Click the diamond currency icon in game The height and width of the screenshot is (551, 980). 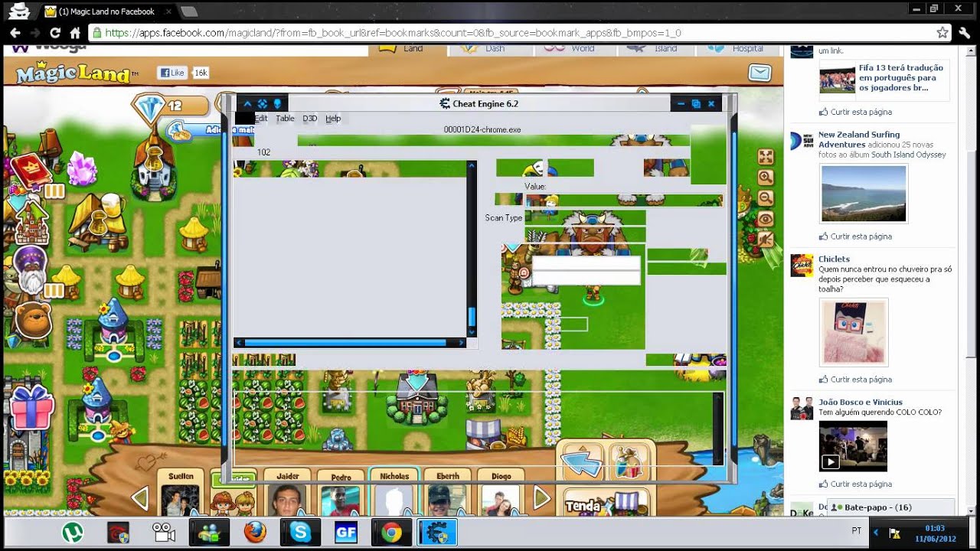click(x=149, y=108)
